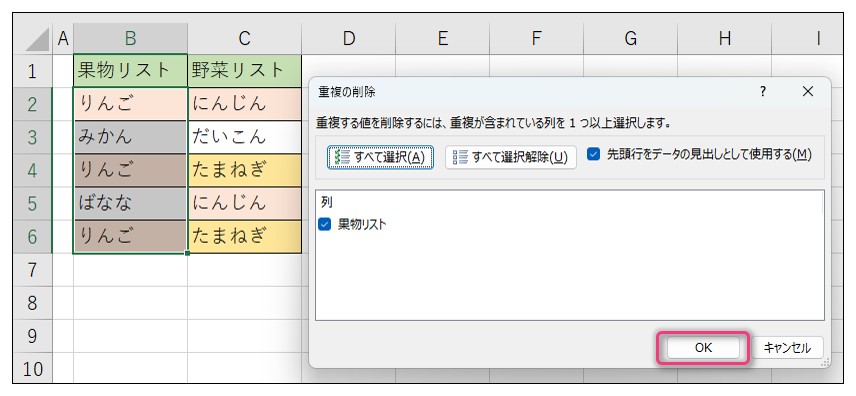Select column B header

click(x=130, y=39)
